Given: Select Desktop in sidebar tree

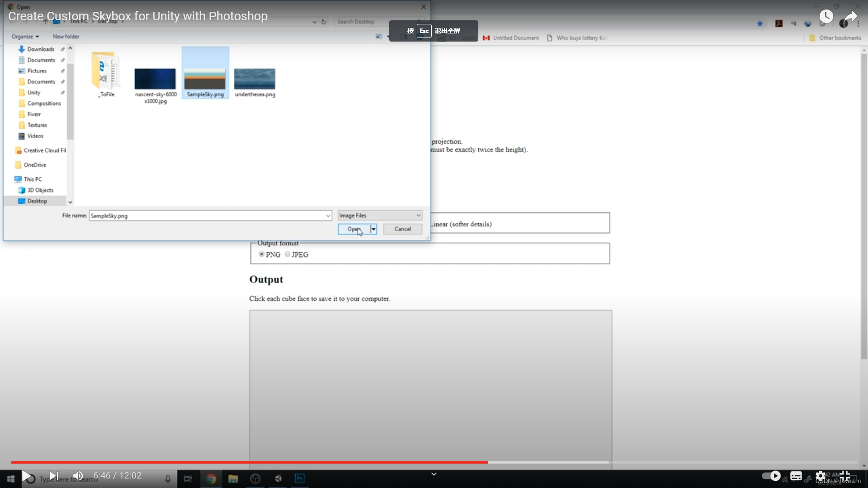Looking at the screenshot, I should point(37,201).
